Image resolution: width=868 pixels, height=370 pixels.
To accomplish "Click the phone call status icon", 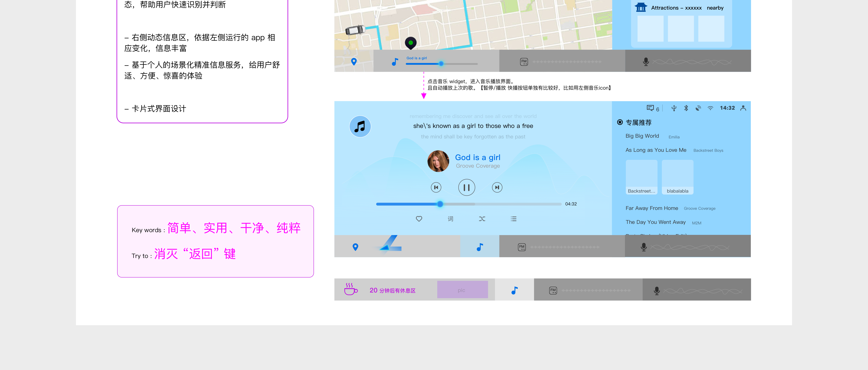I will (698, 108).
